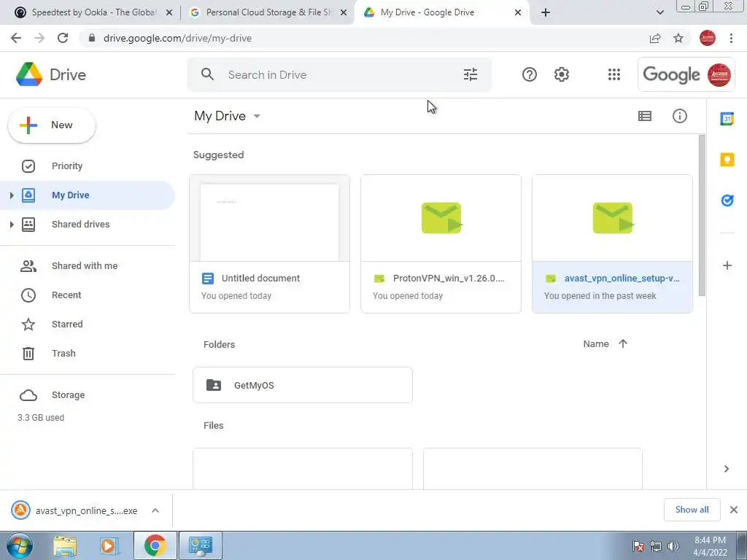The width and height of the screenshot is (747, 560).
Task: Open download item options arrow
Action: coord(155,510)
